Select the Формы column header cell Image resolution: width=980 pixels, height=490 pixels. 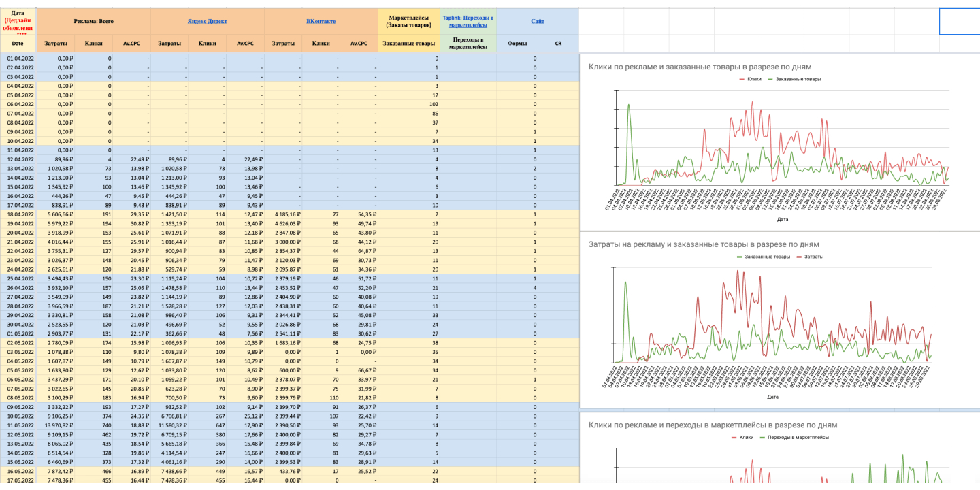click(x=517, y=44)
